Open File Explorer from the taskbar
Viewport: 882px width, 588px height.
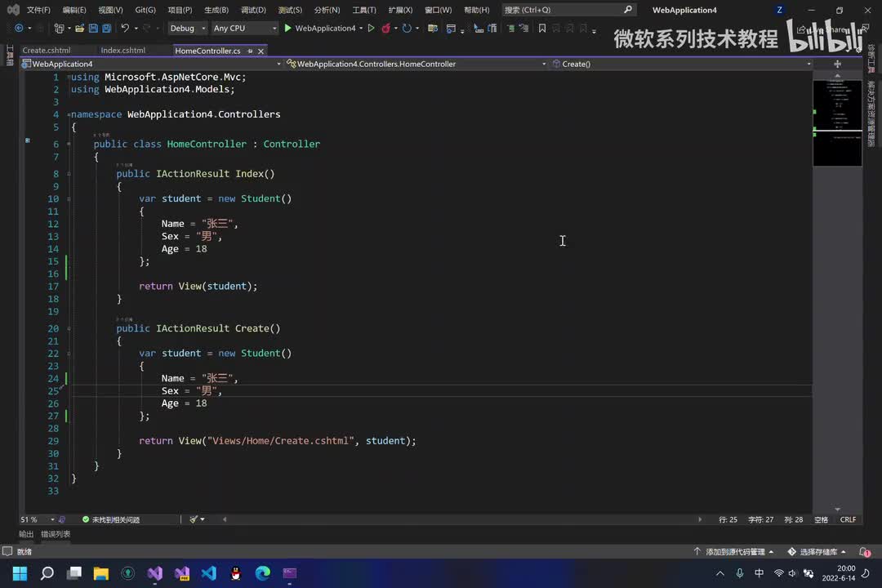click(101, 572)
